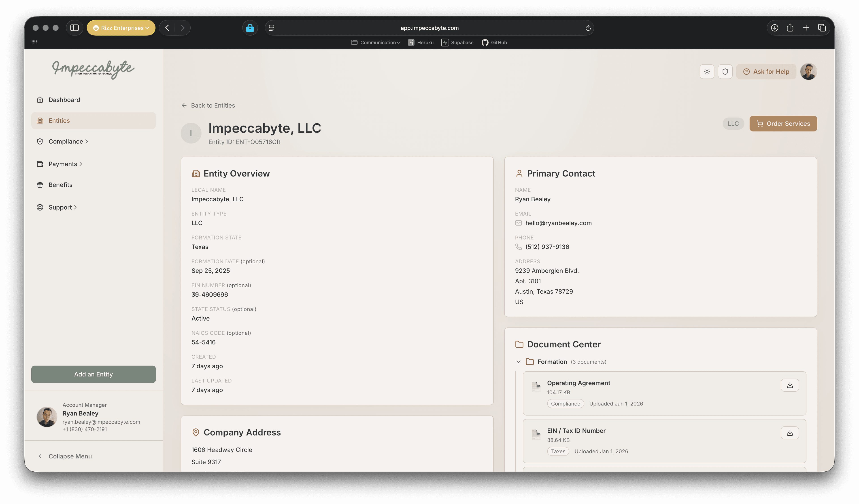Viewport: 859px width, 504px height.
Task: Click the user avatar in top right
Action: click(x=808, y=71)
